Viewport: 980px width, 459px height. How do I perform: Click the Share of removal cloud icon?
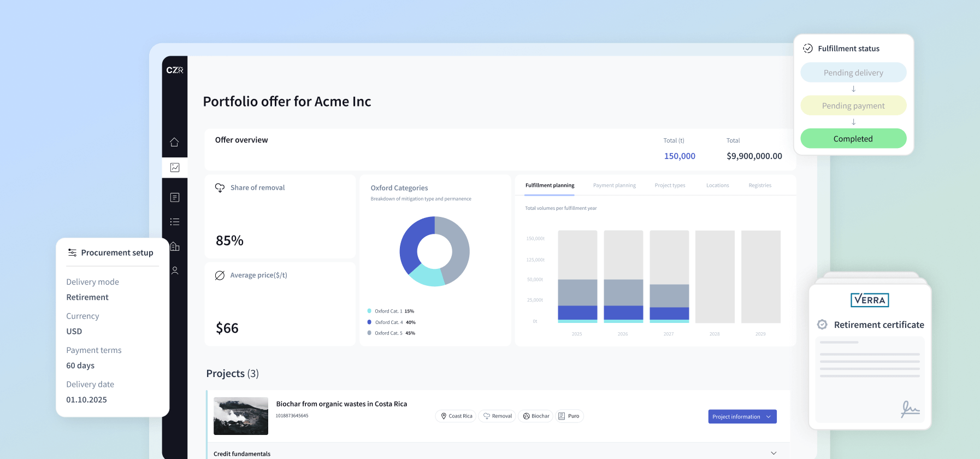(x=220, y=187)
